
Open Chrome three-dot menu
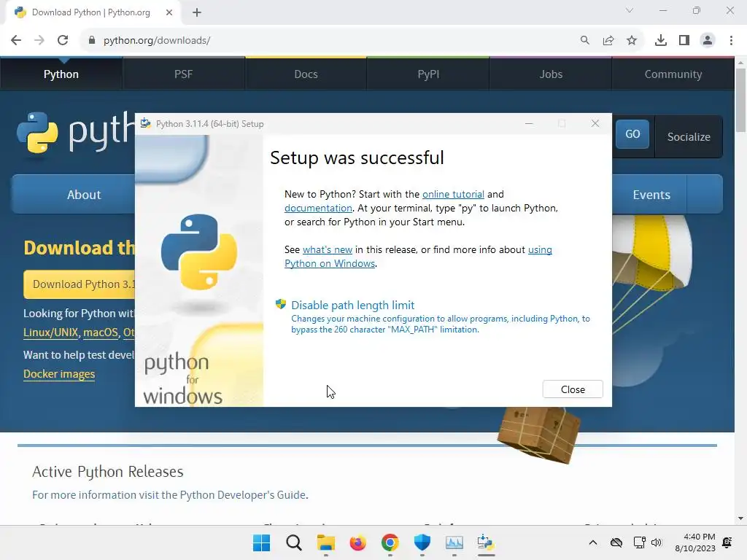731,41
